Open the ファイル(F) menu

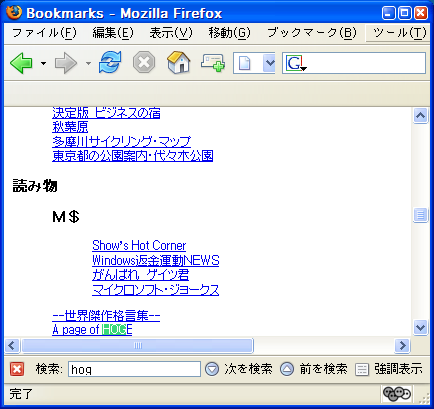point(44,33)
